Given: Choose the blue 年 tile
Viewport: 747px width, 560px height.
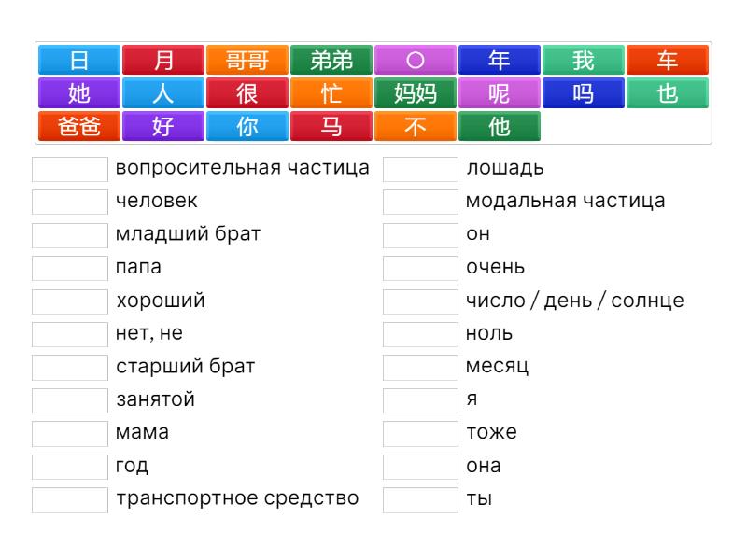Looking at the screenshot, I should [x=500, y=61].
